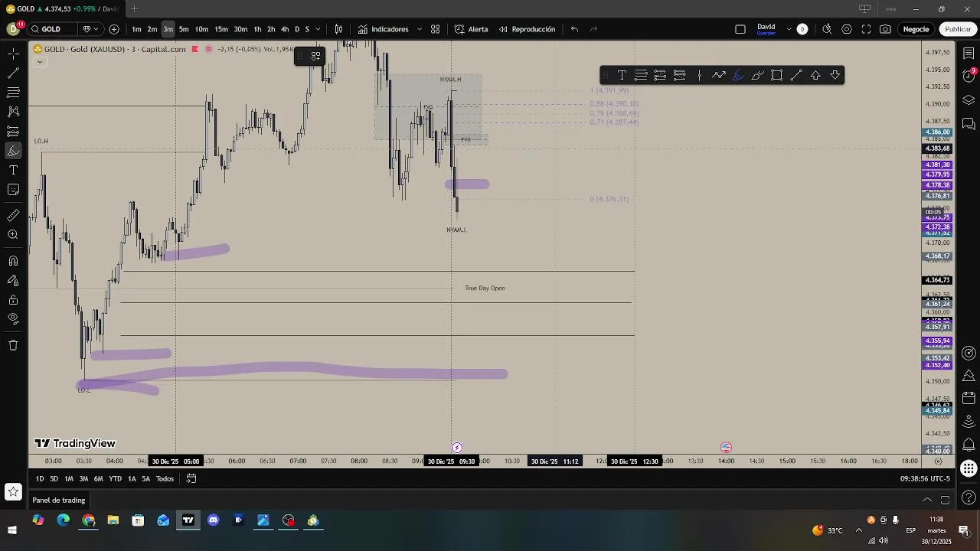Activate the zoom in tool
This screenshot has height=551, width=980.
pos(13,235)
